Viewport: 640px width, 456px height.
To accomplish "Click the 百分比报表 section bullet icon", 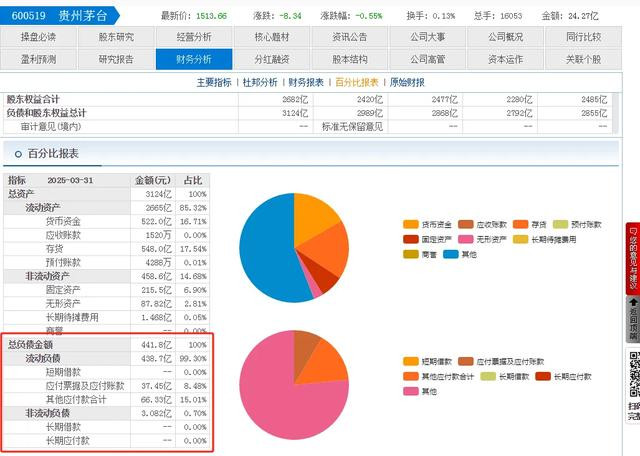I will (x=18, y=154).
